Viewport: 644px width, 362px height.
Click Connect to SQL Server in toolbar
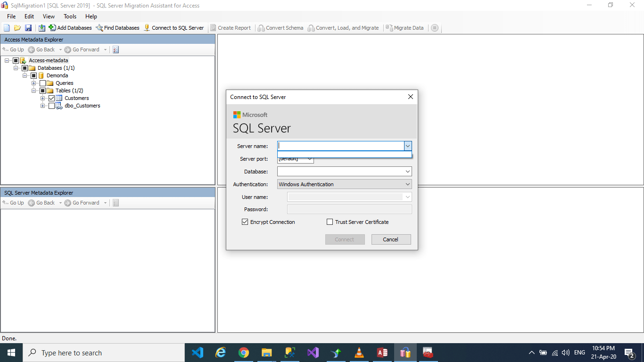[x=173, y=28]
